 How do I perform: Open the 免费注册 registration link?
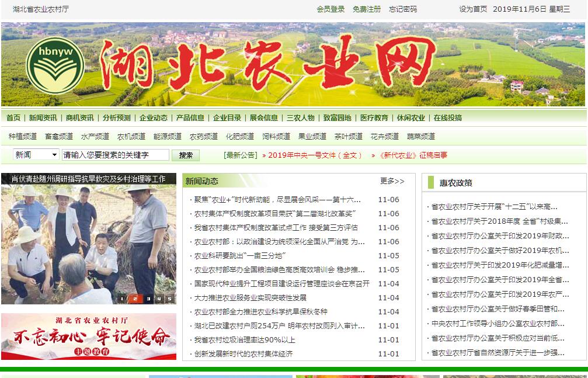pyautogui.click(x=367, y=9)
